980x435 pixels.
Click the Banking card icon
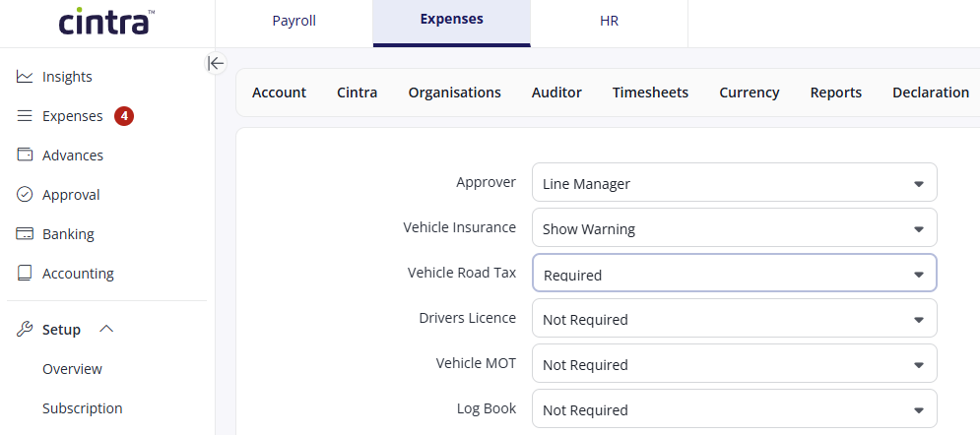[x=25, y=234]
